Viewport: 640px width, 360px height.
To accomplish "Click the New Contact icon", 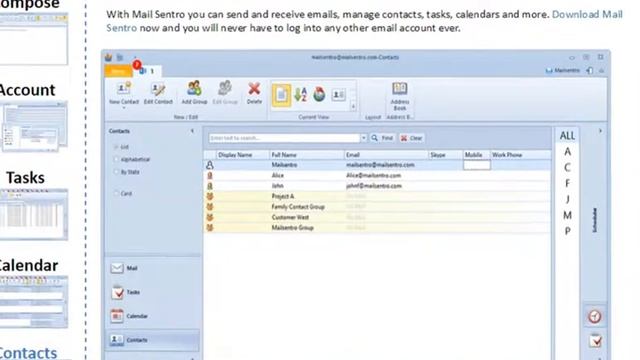I will [123, 89].
